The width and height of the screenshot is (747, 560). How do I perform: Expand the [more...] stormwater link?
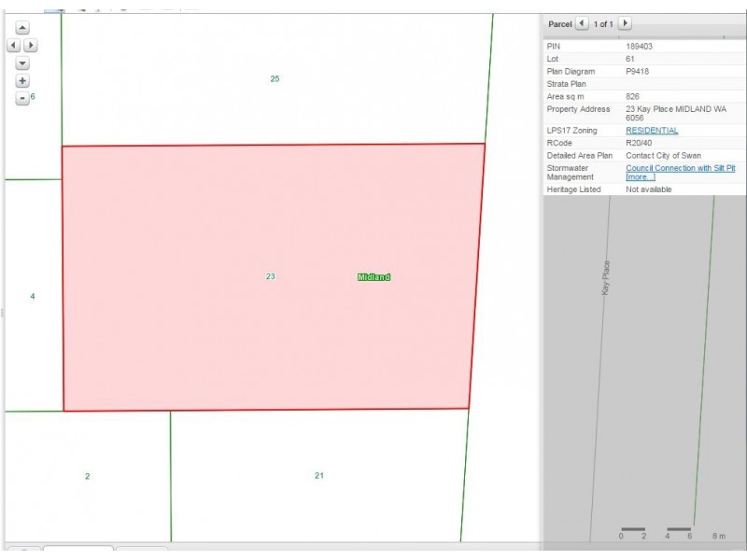640,176
